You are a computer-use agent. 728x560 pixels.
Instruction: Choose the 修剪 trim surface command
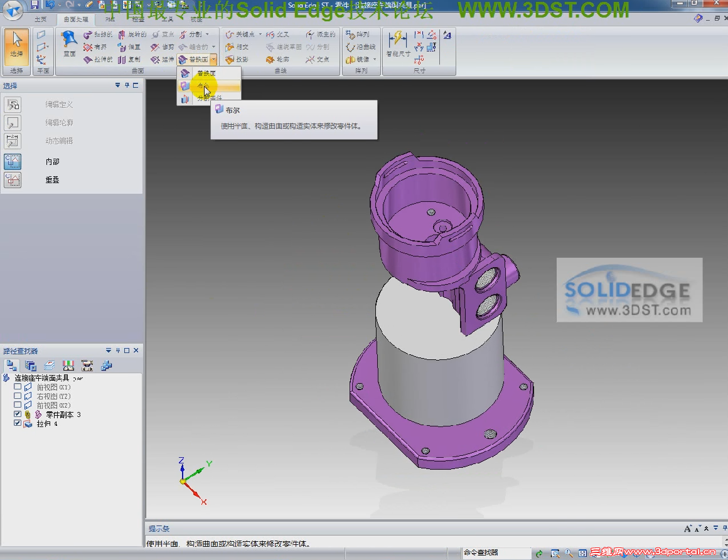(x=163, y=47)
